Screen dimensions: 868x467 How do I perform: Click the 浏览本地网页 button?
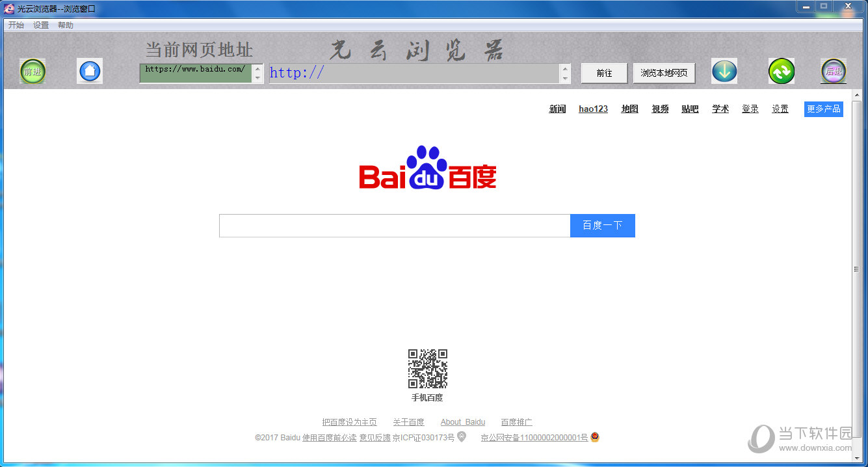[664, 73]
